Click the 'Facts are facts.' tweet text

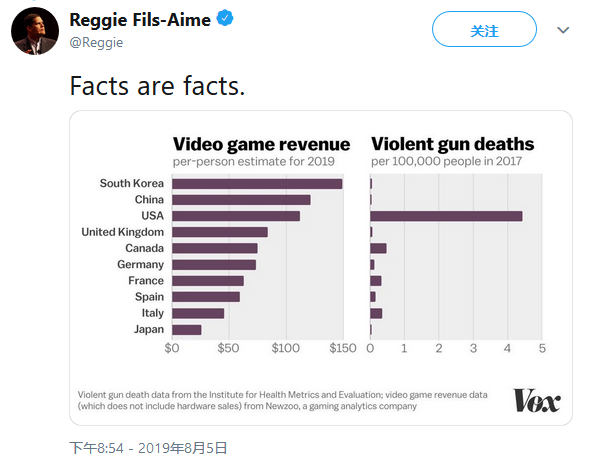pos(157,86)
